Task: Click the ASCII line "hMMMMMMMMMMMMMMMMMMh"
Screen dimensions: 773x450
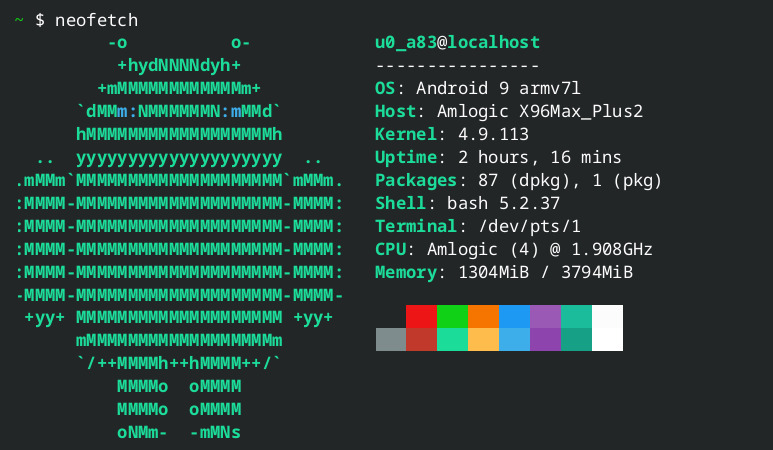Action: [x=179, y=135]
